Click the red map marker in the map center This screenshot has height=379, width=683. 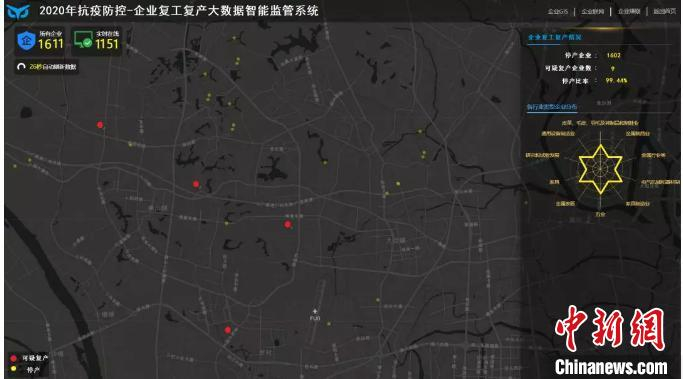pos(287,224)
